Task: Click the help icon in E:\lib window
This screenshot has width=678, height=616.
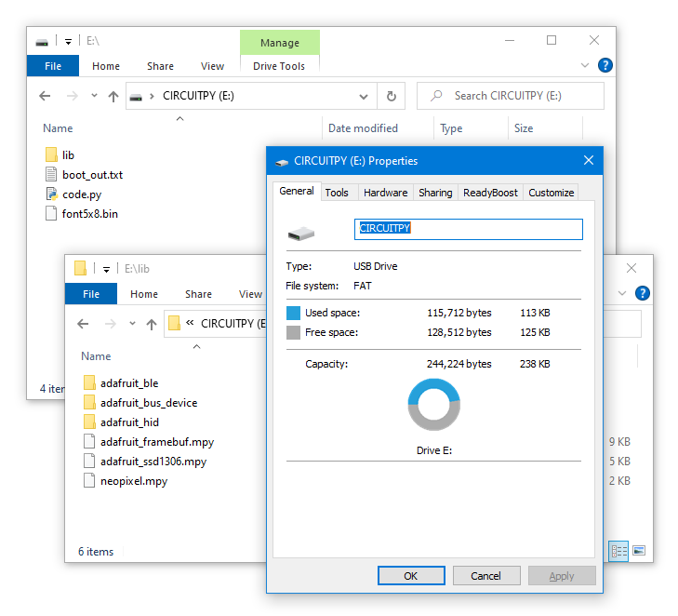Action: click(x=642, y=293)
